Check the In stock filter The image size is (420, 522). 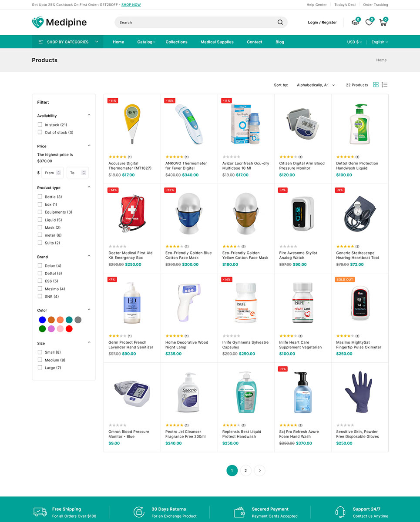tap(40, 124)
